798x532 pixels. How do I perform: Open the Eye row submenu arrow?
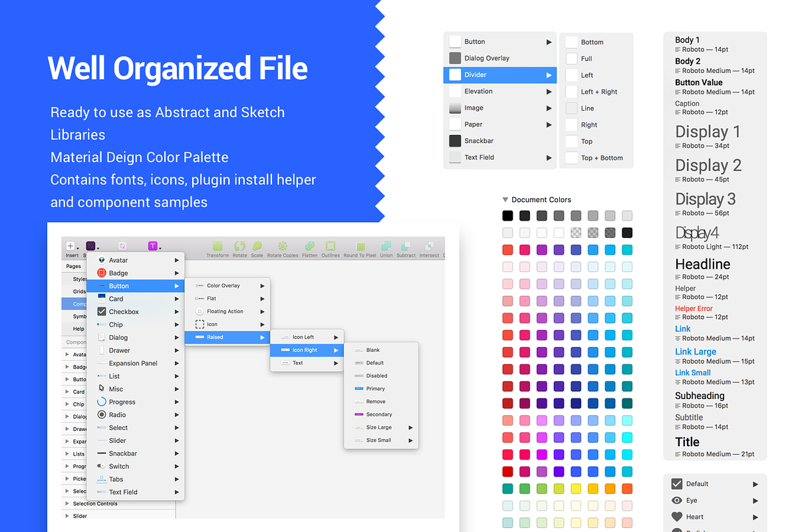[x=755, y=500]
